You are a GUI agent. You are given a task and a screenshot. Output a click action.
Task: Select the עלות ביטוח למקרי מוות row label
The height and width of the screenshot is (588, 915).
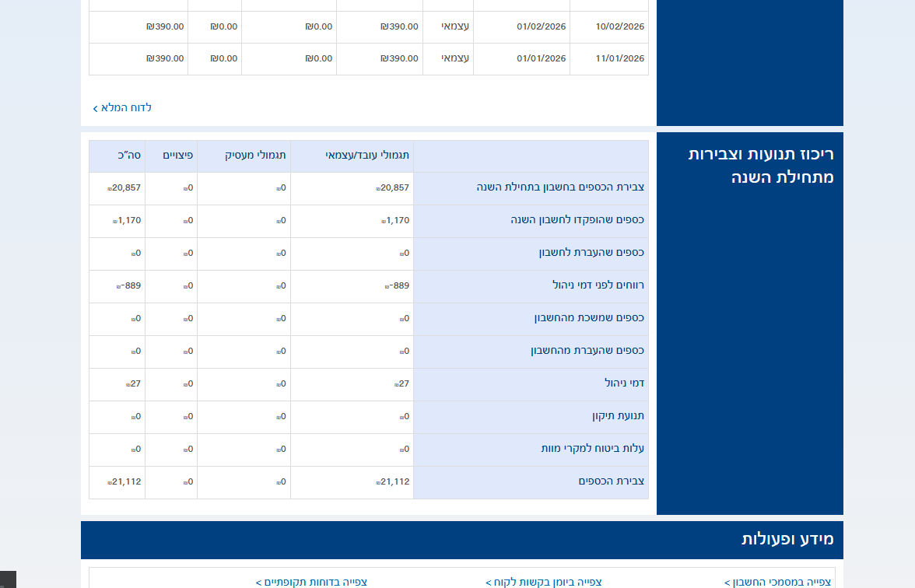(592, 449)
